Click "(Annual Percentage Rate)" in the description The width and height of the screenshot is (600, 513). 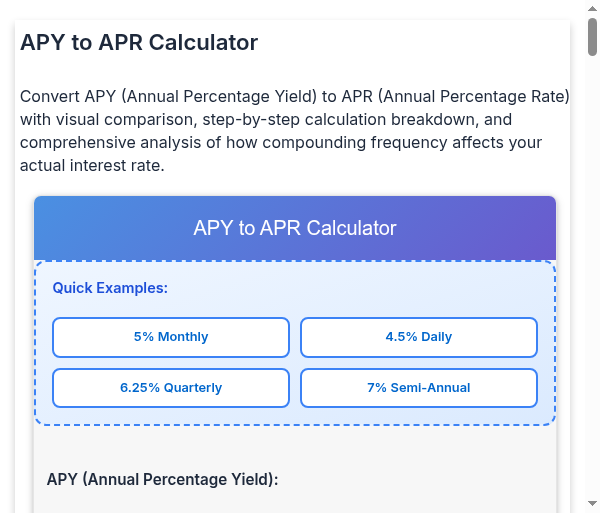click(475, 97)
